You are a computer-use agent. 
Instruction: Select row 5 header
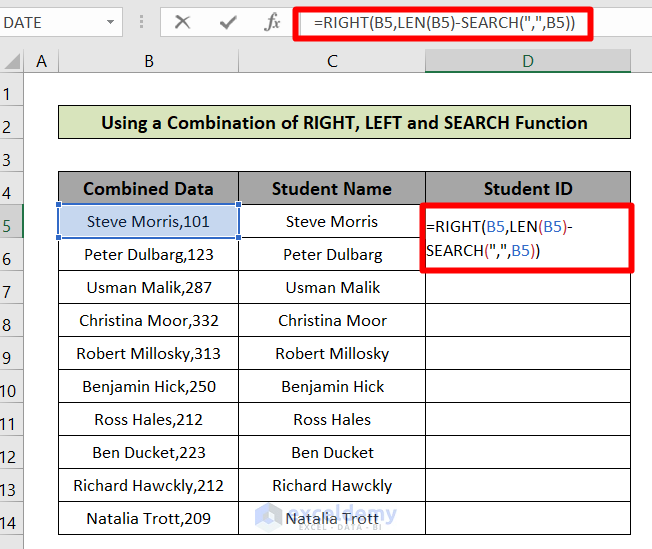pyautogui.click(x=12, y=224)
